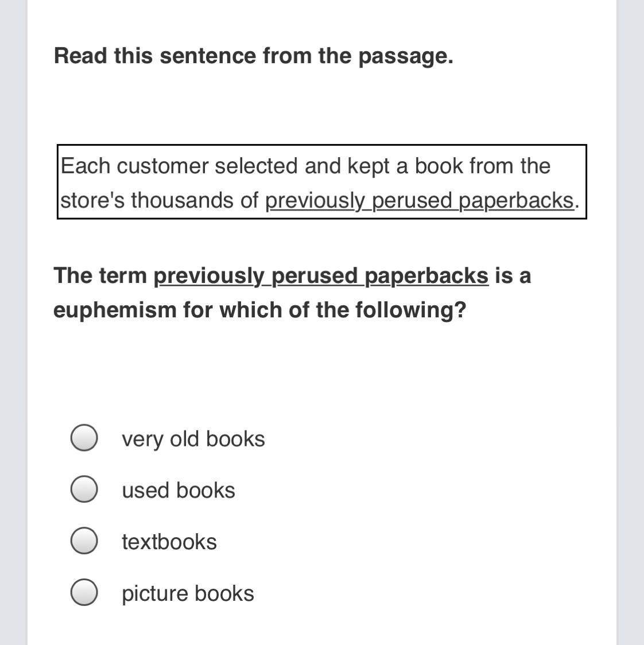Click the gray margin right of the card

(x=630, y=322)
